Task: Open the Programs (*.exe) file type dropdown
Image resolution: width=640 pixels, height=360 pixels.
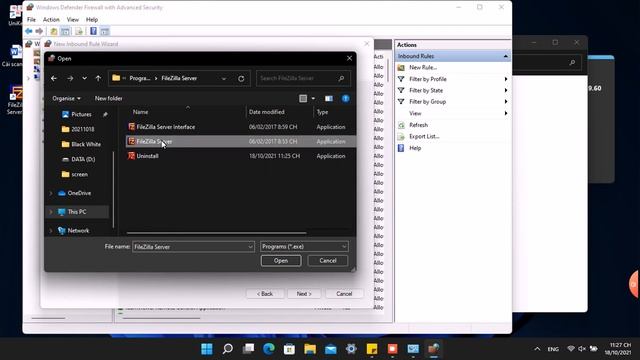Action: pos(304,247)
